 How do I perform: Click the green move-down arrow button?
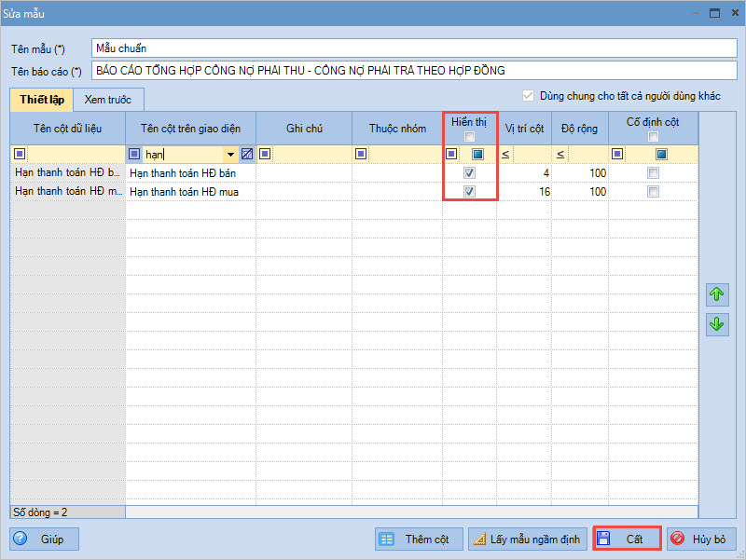[x=716, y=324]
